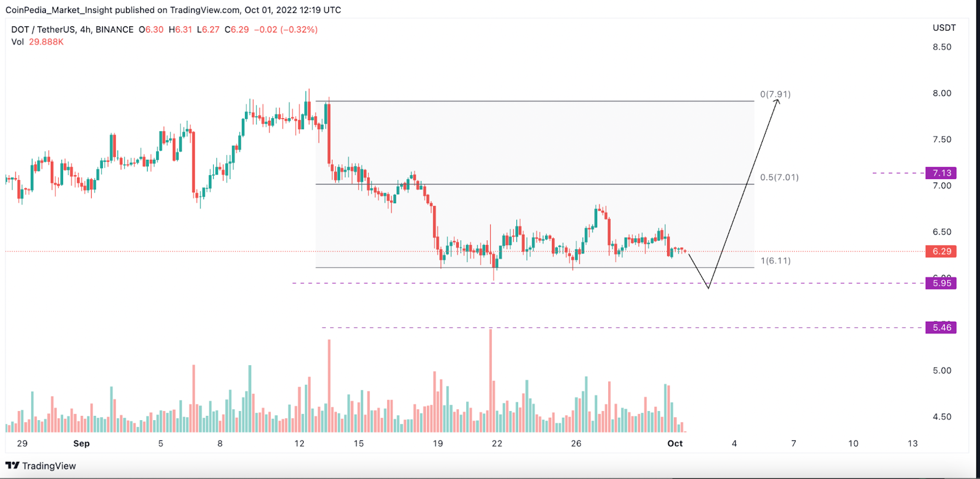Click the Vol 29.888K indicator label
The height and width of the screenshot is (479, 980).
tap(37, 42)
